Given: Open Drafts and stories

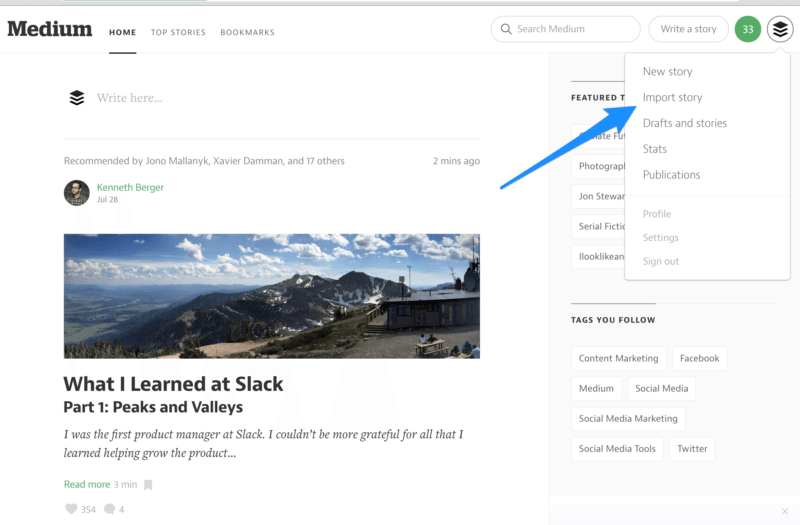Looking at the screenshot, I should click(x=685, y=123).
